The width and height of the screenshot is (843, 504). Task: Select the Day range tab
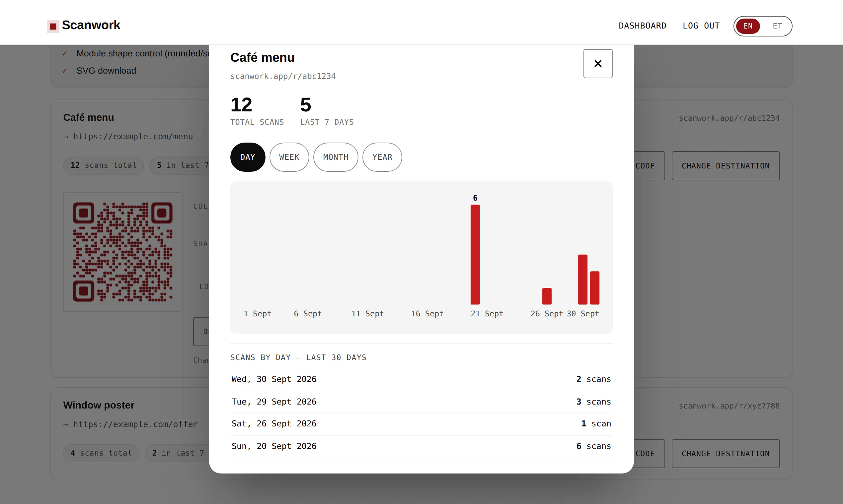point(248,157)
